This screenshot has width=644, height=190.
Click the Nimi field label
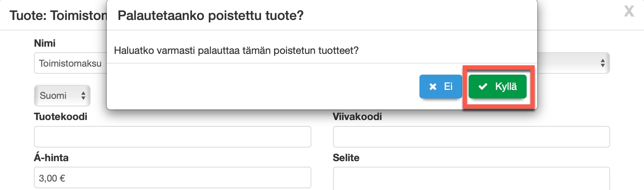[45, 43]
